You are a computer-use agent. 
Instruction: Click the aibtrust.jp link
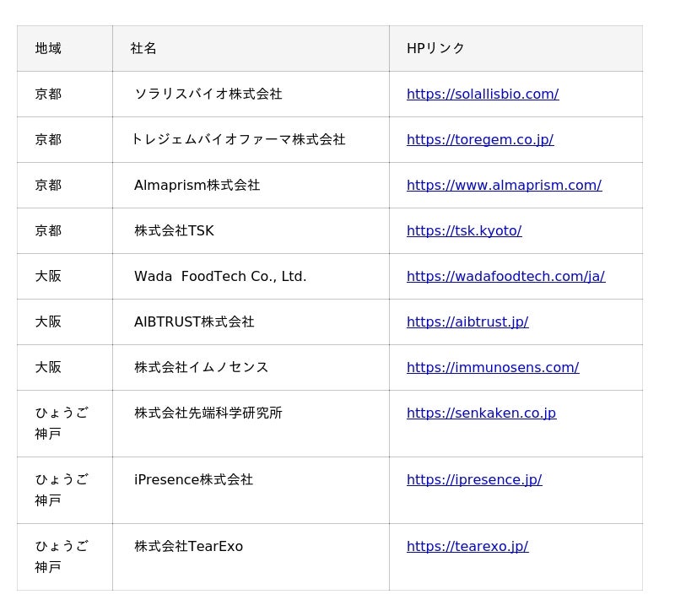click(467, 322)
